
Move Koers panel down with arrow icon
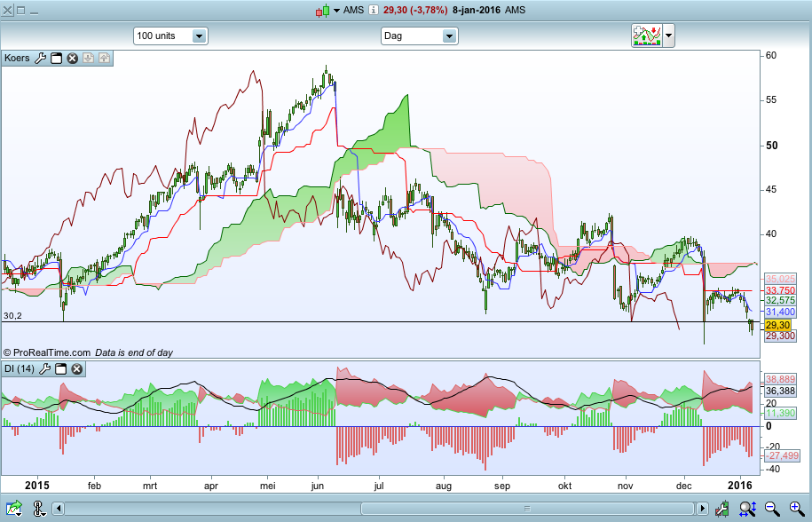tap(88, 58)
